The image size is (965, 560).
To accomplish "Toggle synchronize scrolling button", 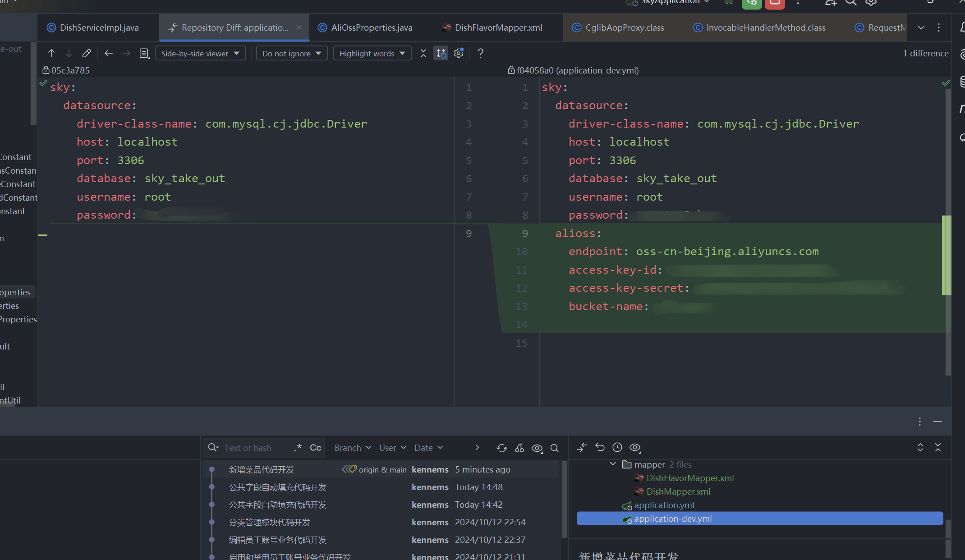I will coord(441,53).
